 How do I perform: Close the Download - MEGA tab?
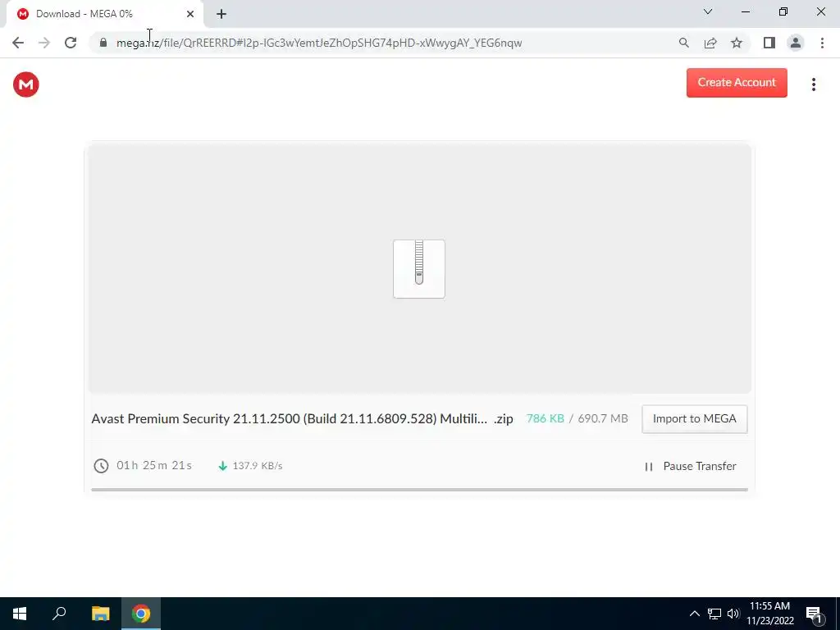click(190, 14)
